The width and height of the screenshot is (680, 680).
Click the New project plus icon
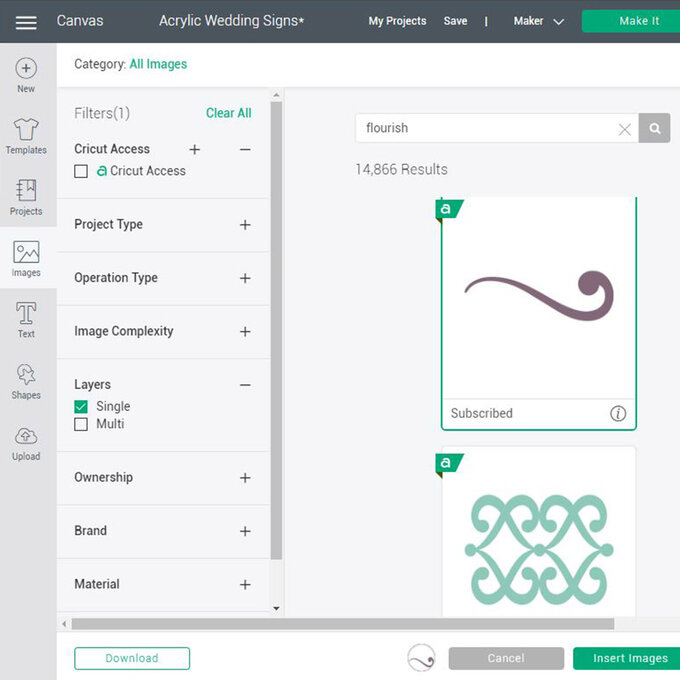(x=26, y=69)
